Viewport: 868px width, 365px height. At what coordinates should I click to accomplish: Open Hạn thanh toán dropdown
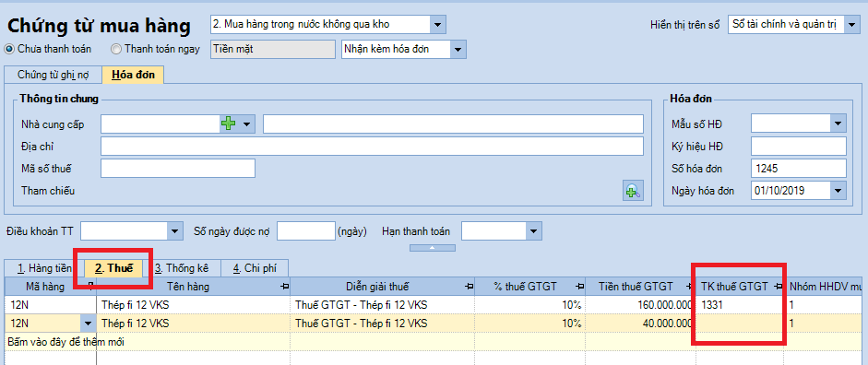coord(534,231)
